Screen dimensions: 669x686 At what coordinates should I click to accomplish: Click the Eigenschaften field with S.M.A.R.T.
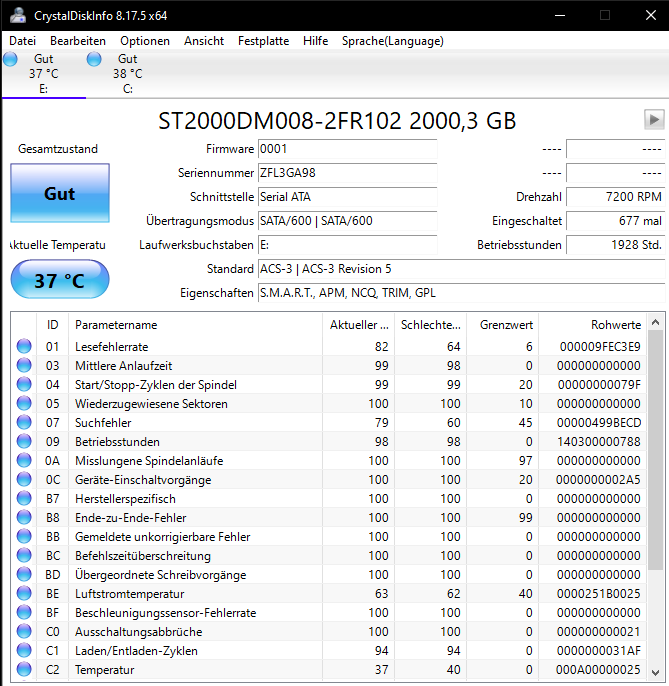(462, 293)
